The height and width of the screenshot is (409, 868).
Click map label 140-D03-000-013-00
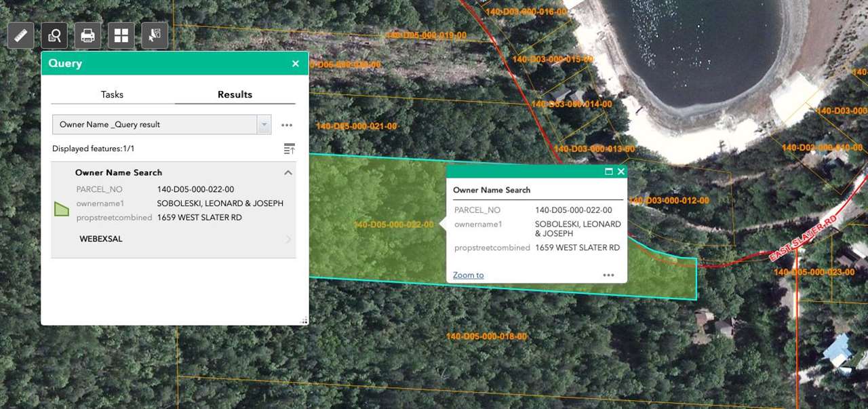coord(594,149)
